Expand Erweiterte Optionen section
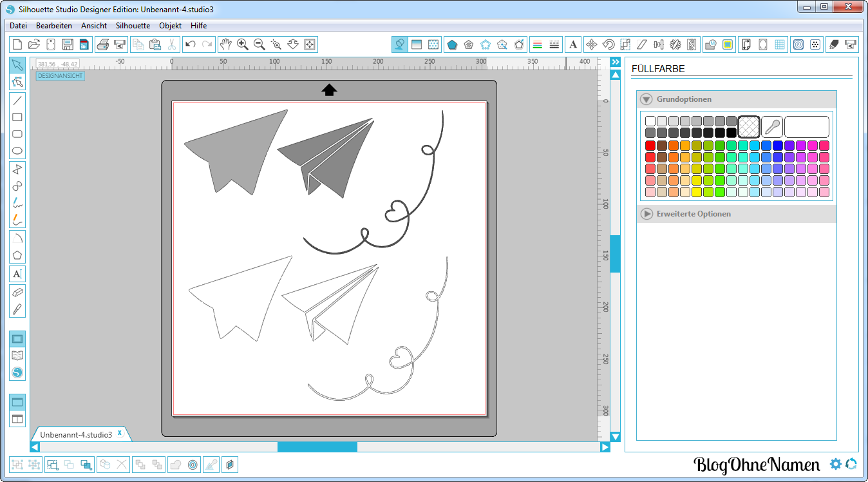Screen dimensions: 868x482 point(646,214)
